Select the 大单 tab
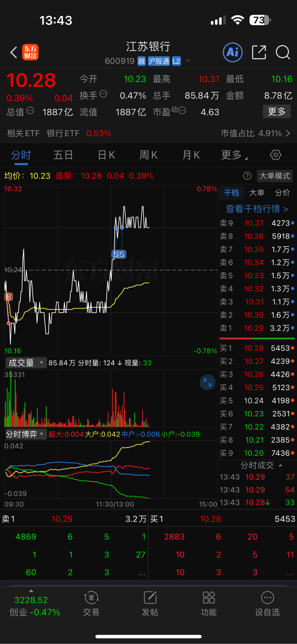This screenshot has height=644, width=297. [257, 193]
